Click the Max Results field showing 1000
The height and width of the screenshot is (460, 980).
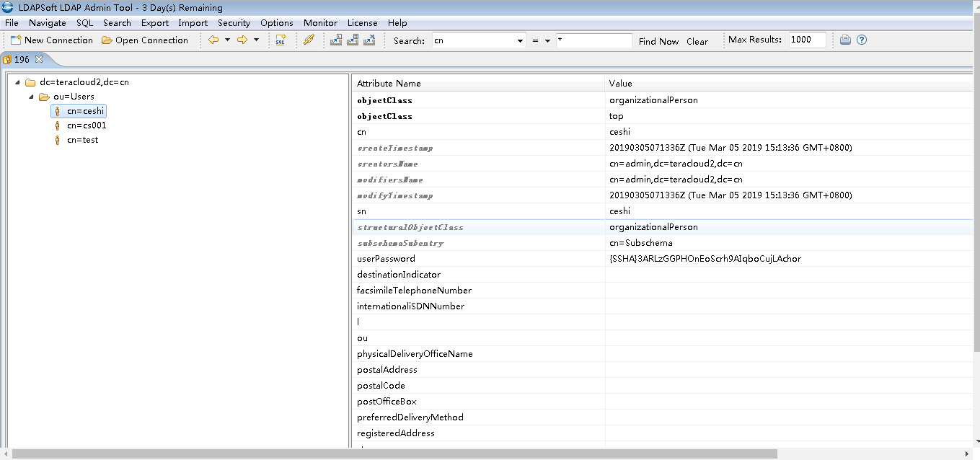[807, 40]
